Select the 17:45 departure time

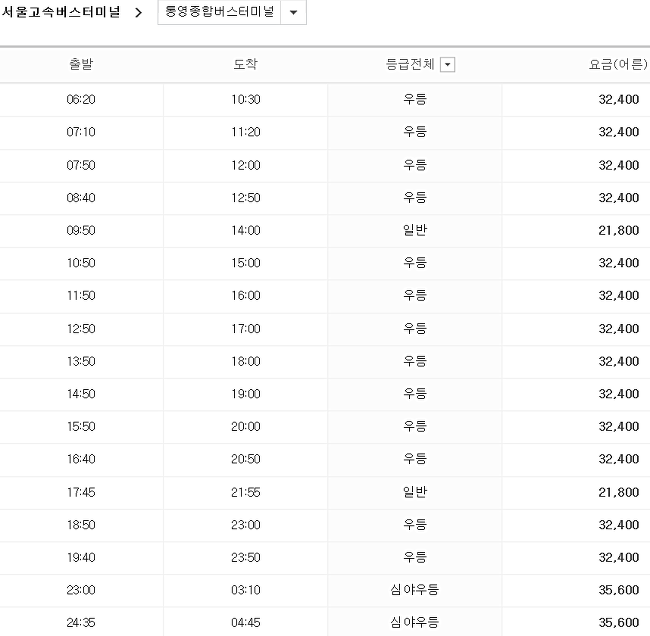click(81, 492)
